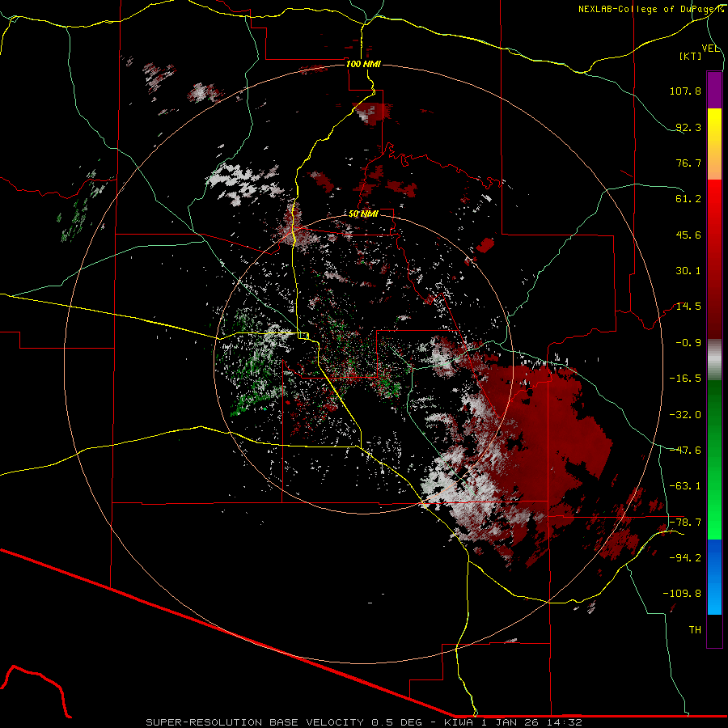Click the 14.5 velocity scale value

688,307
